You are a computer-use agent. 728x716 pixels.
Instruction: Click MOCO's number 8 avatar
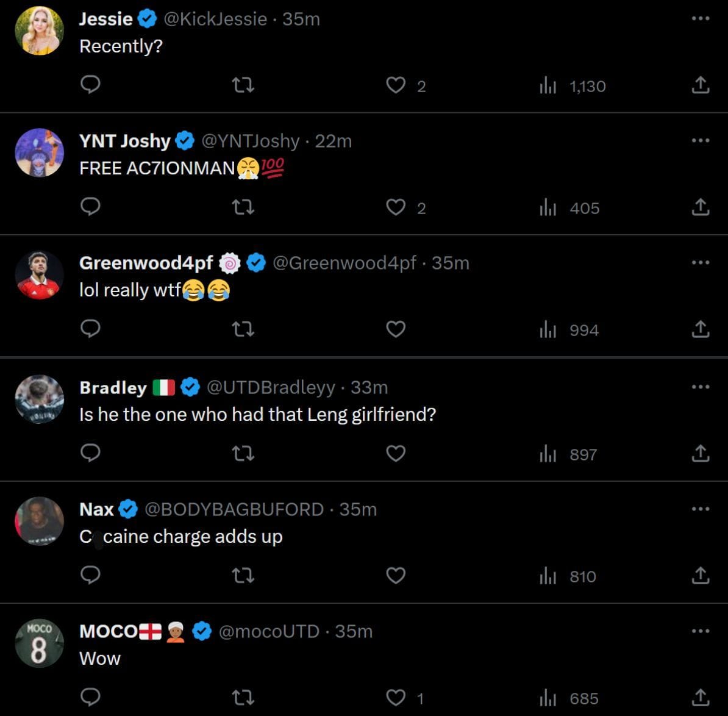click(40, 643)
